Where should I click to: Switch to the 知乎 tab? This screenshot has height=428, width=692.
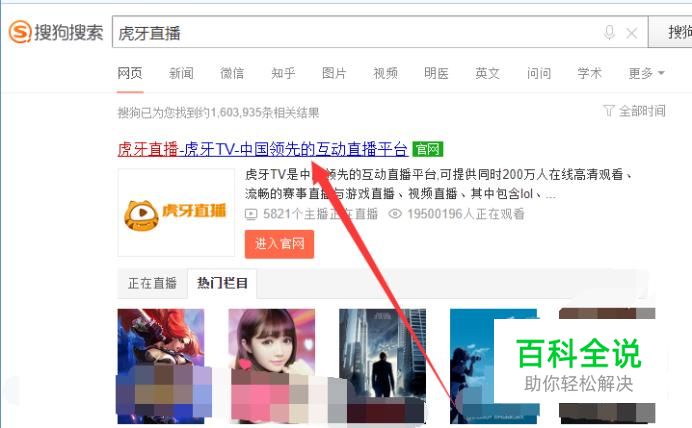[x=283, y=73]
